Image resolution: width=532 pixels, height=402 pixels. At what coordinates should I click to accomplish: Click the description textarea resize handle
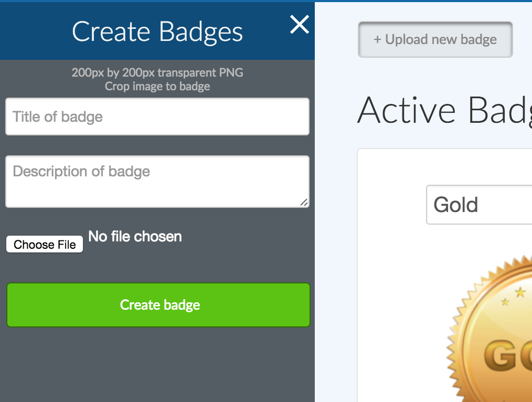pos(304,202)
